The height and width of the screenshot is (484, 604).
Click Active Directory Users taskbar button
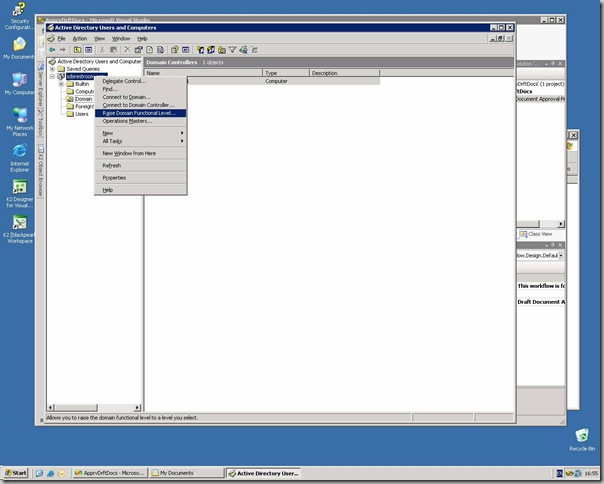point(263,473)
